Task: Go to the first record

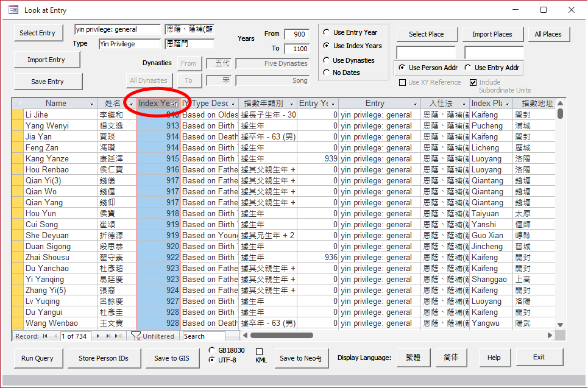Action: click(x=45, y=336)
